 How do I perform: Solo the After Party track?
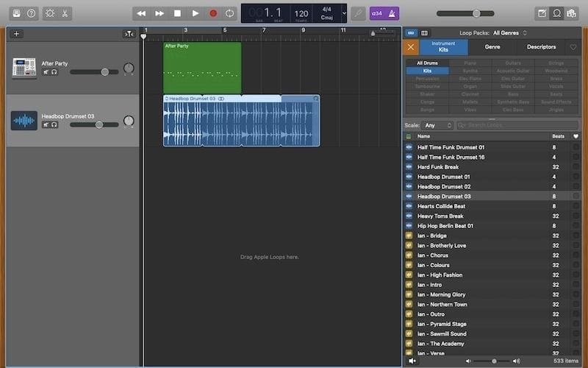point(54,72)
